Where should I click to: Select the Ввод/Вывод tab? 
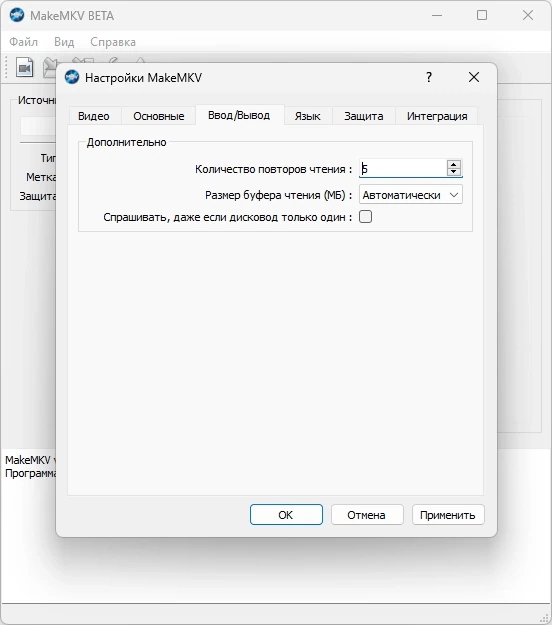point(239,115)
